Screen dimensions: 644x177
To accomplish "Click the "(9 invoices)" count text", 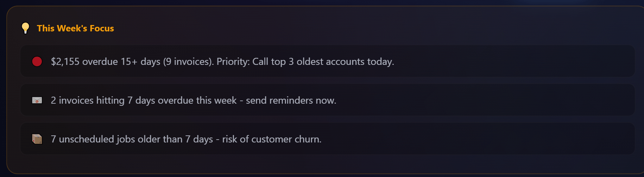I will (188, 62).
